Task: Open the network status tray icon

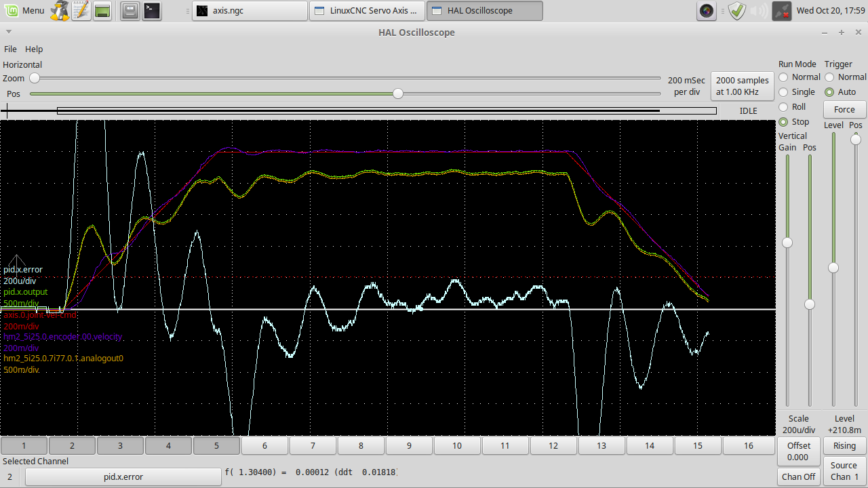Action: (x=782, y=11)
